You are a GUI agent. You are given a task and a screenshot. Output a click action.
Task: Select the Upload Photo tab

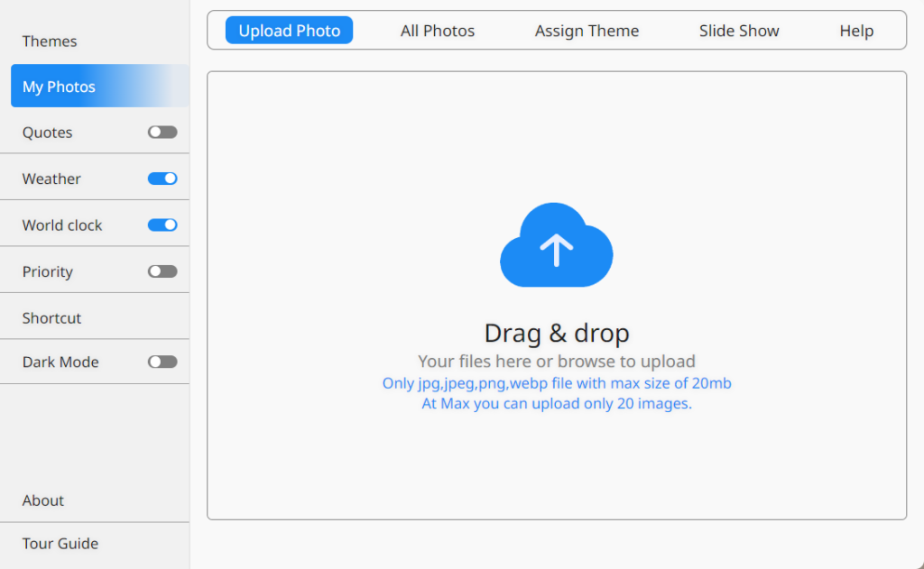pos(289,31)
